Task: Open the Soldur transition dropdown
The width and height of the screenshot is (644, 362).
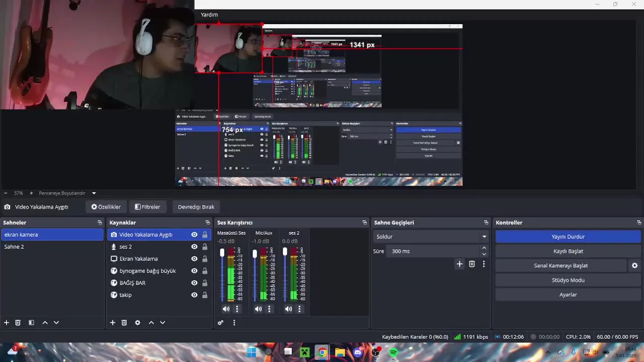Action: point(432,237)
